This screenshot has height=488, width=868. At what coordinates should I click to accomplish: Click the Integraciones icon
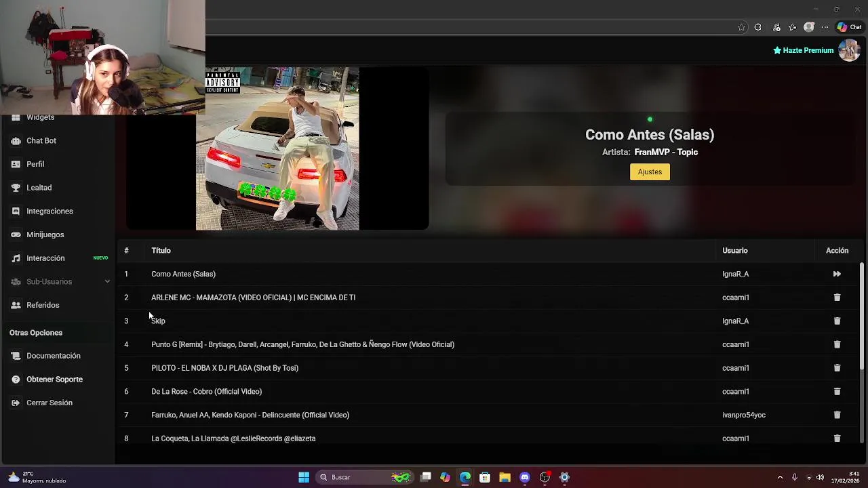pos(16,211)
